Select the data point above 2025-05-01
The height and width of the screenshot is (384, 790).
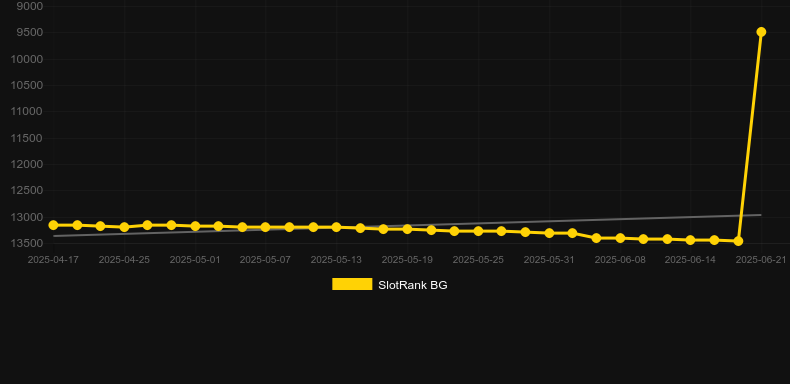(195, 226)
